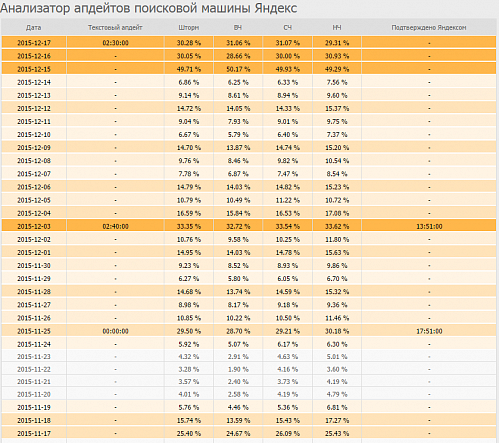This screenshot has height=443, width=499.
Task: Click date cell 2015-11-26
Action: pyautogui.click(x=34, y=318)
